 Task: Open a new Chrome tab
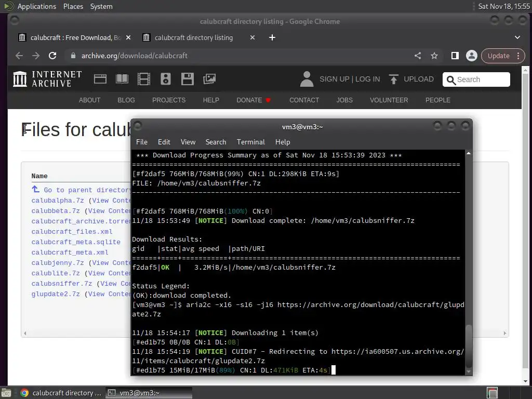click(x=272, y=37)
